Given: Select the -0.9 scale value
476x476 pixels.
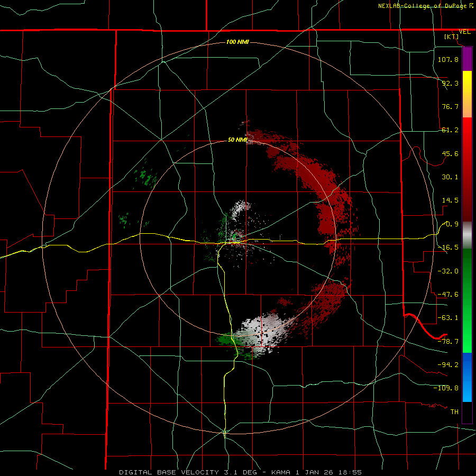Looking at the screenshot, I should (450, 224).
